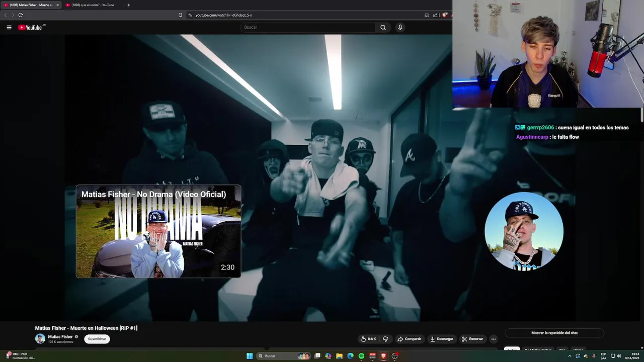Screen dimensions: 644x362
Task: Open the OKC - POR score widget
Action: [20, 356]
